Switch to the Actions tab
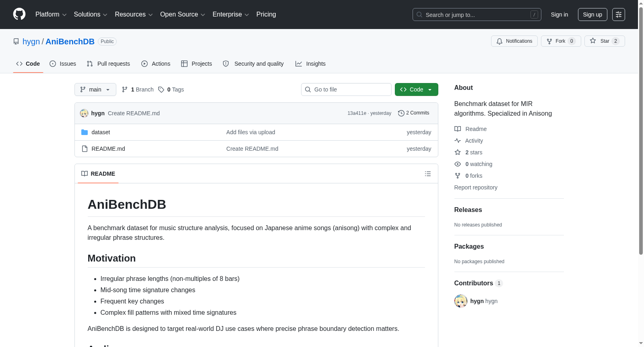Screen dimensions: 644x347 tap(156, 64)
